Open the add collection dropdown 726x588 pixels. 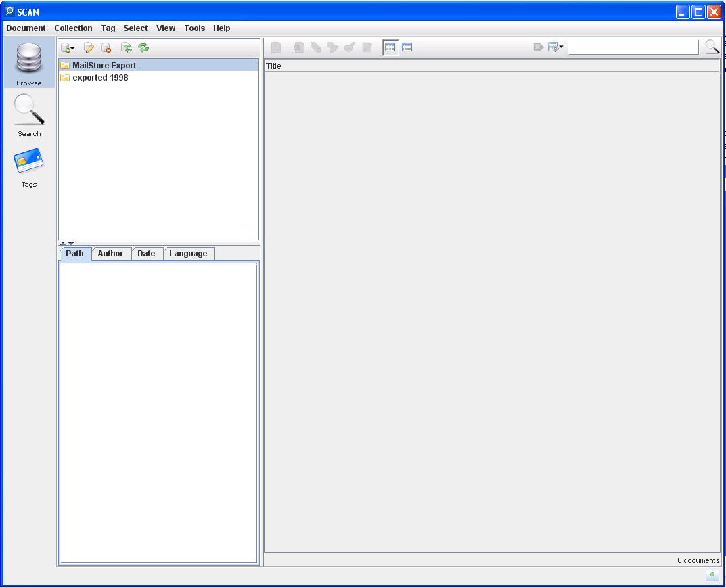(x=68, y=47)
